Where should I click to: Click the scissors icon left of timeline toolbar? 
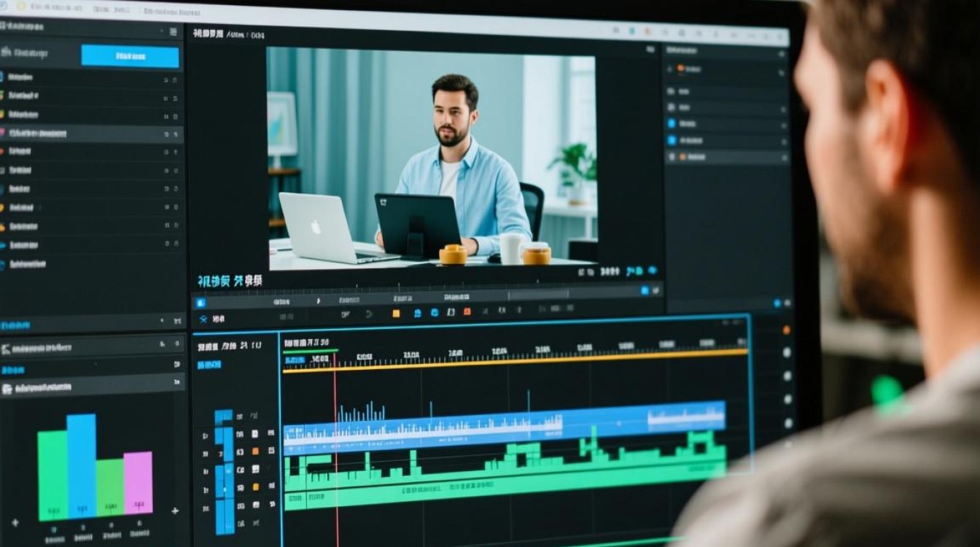[203, 319]
